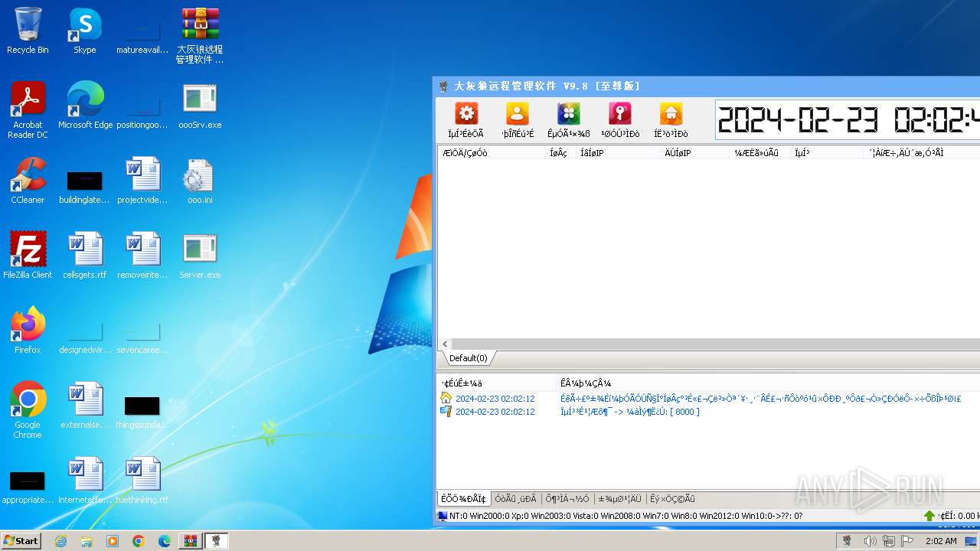Click the 'ÄÚÍøIP' column header
The width and height of the screenshot is (980, 551).
coord(694,153)
